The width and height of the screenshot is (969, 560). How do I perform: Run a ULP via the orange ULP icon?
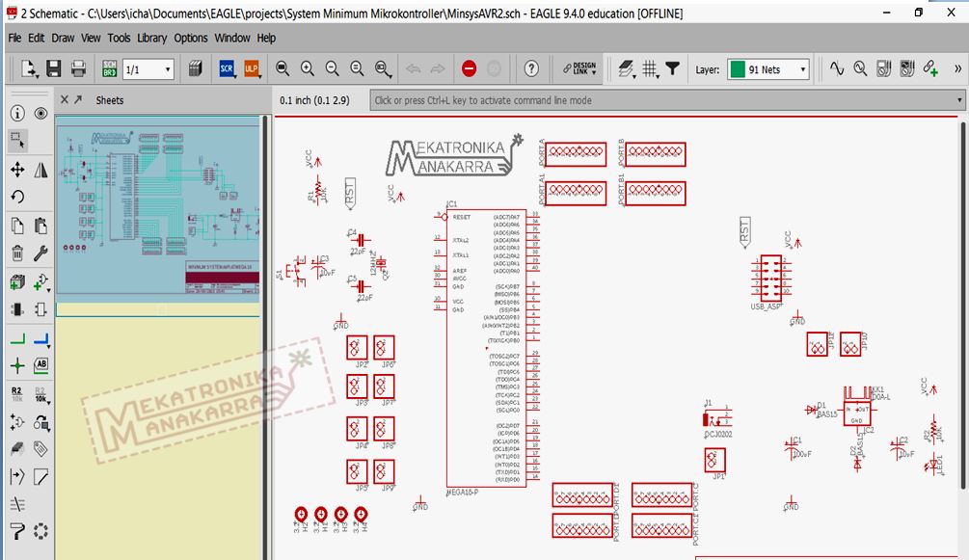click(x=250, y=68)
